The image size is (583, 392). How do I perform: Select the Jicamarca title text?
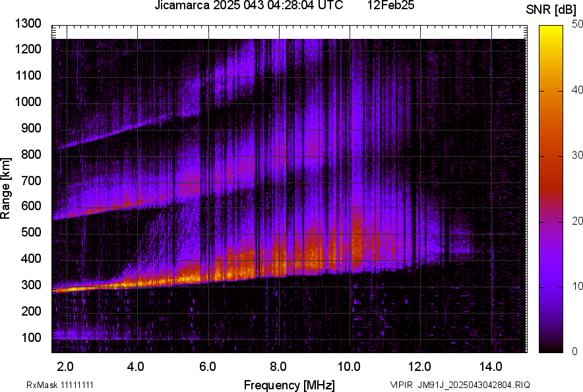point(183,7)
